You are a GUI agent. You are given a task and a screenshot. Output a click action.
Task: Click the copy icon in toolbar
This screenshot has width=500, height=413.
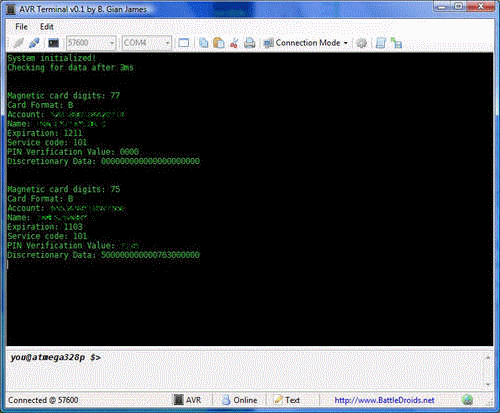(203, 43)
